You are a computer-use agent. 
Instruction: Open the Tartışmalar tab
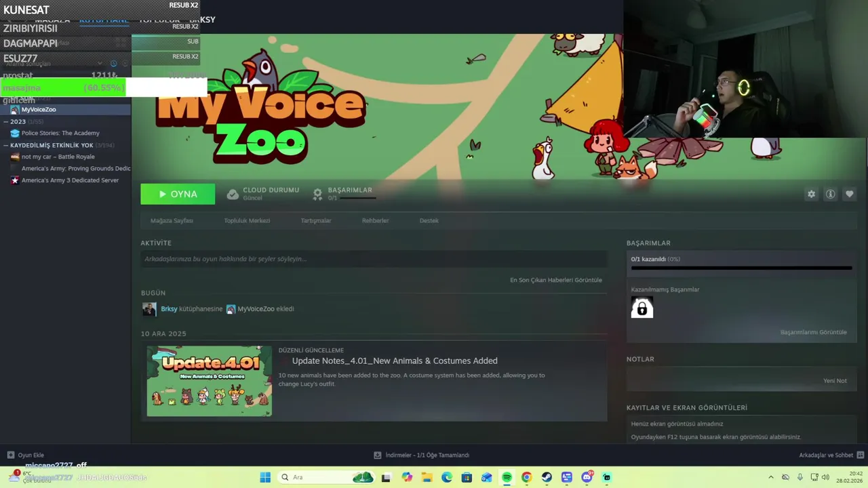point(316,220)
